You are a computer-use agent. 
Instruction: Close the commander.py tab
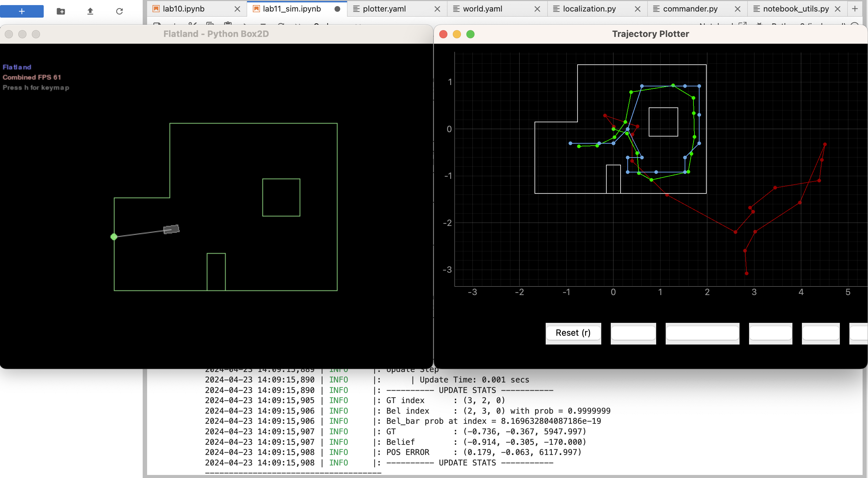[738, 9]
